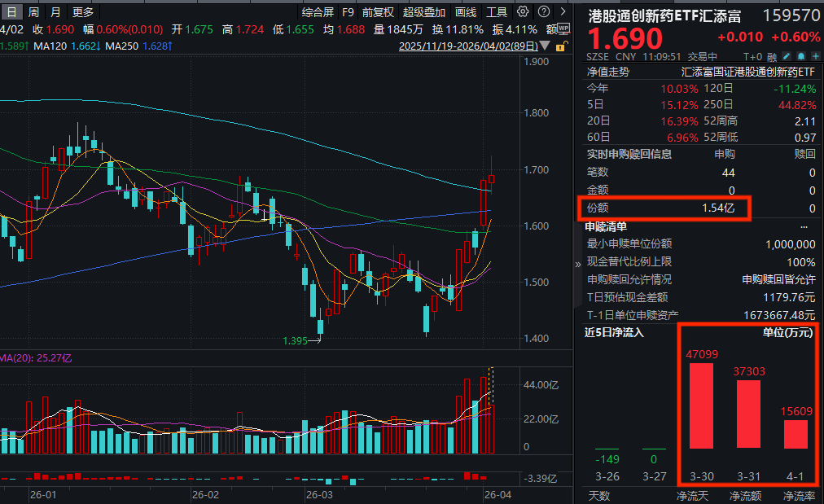Select the 画线 drawing tool
The width and height of the screenshot is (824, 504).
tap(467, 11)
